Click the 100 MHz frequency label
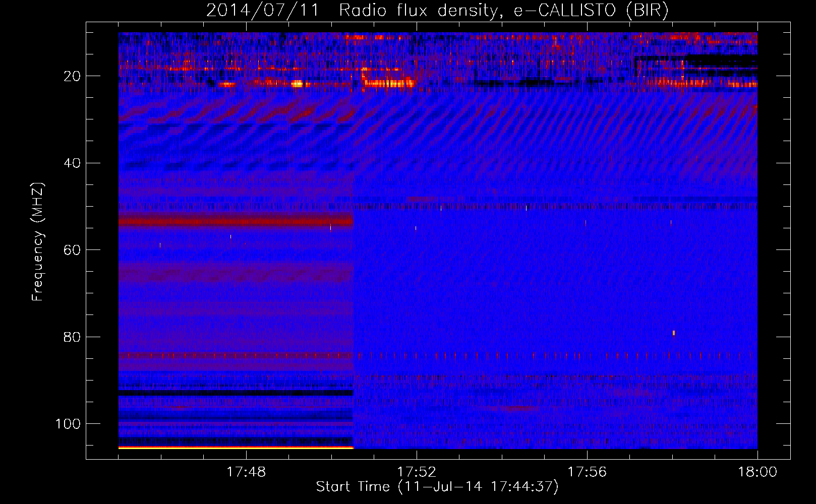The width and height of the screenshot is (816, 504). pos(68,424)
